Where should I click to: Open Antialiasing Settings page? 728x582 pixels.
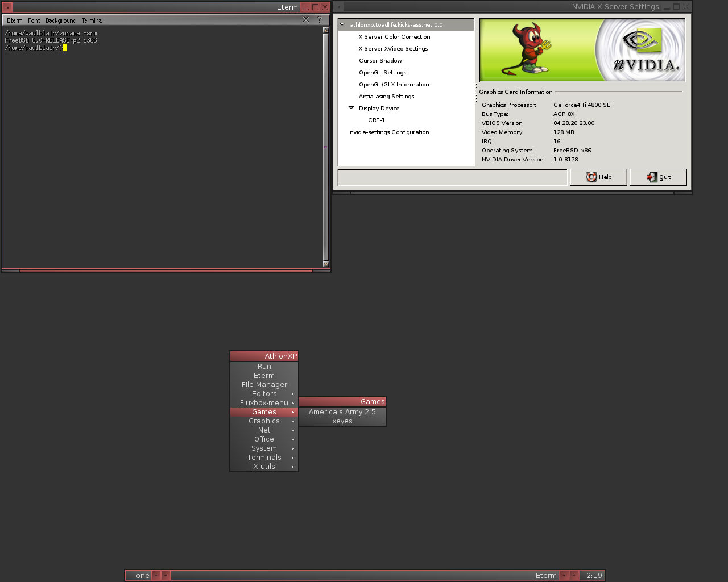386,97
